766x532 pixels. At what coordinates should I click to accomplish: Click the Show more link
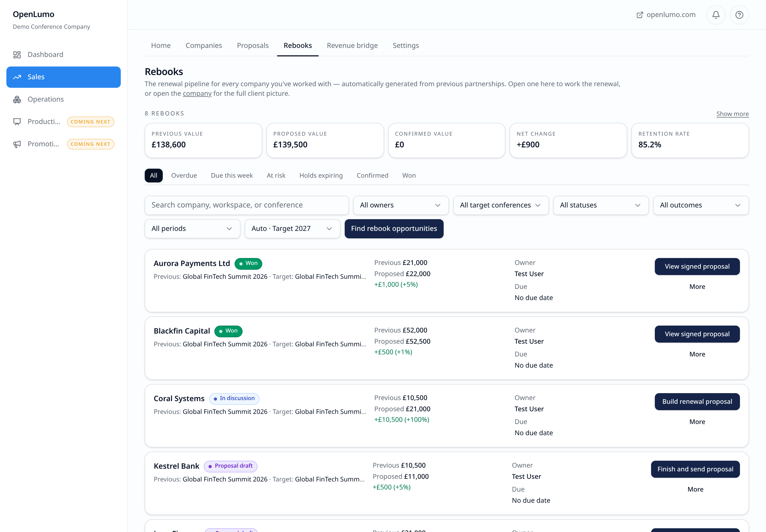732,114
